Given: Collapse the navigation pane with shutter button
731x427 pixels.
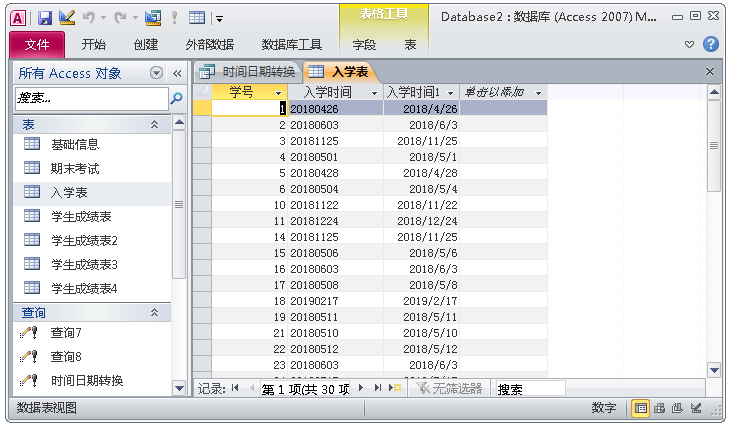Looking at the screenshot, I should pos(177,73).
